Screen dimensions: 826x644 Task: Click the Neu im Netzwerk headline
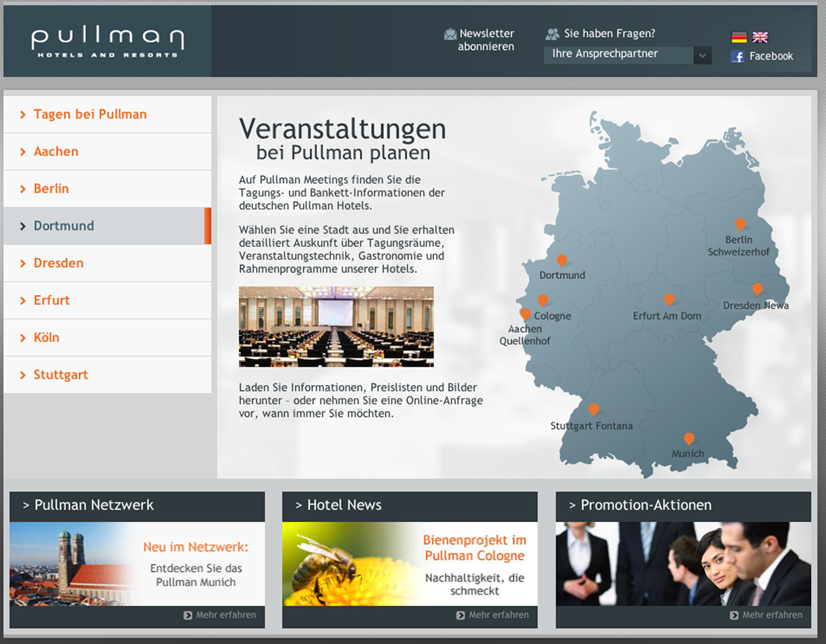[x=195, y=547]
